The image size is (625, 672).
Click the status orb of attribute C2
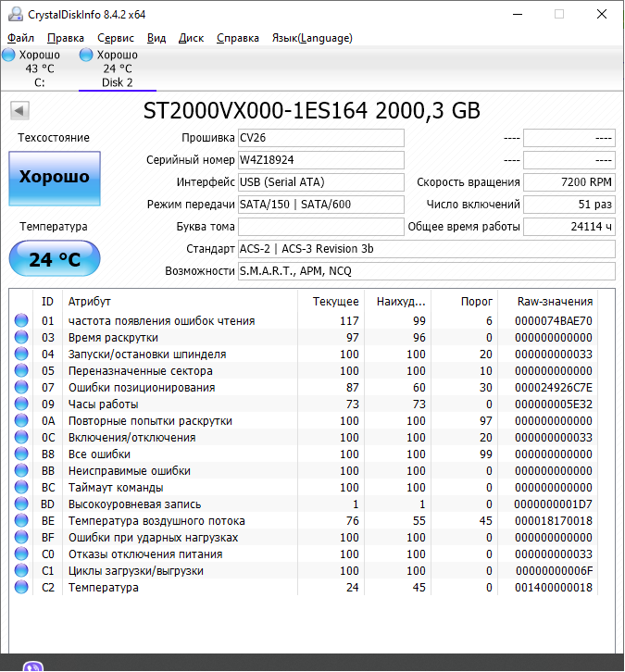click(21, 588)
